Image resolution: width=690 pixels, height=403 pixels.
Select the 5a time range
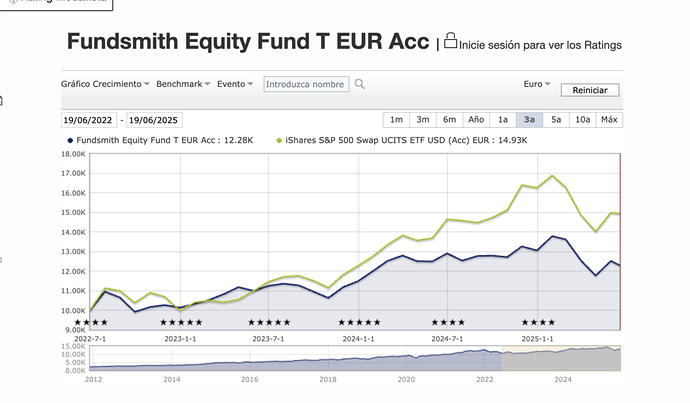[556, 120]
